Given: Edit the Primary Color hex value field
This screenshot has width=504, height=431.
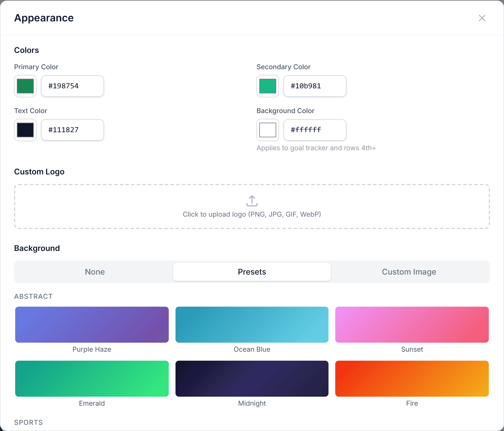Looking at the screenshot, I should click(72, 86).
